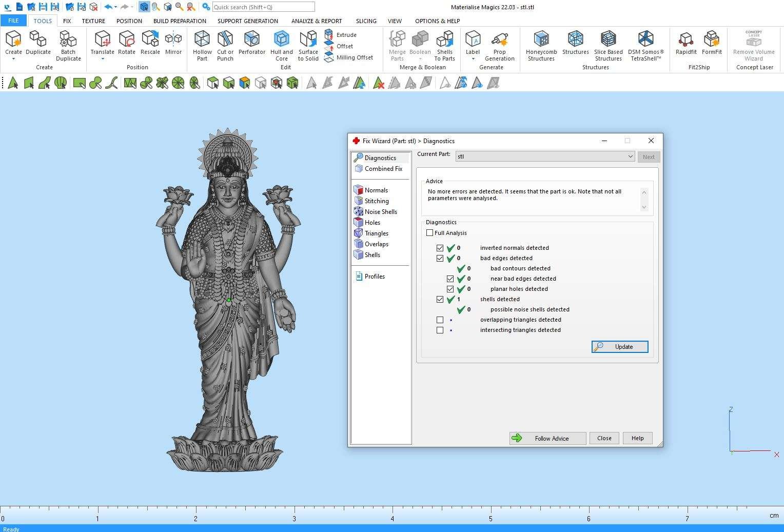Switch to the Support Generation tab
Screen dimensions: 784x532
click(247, 21)
